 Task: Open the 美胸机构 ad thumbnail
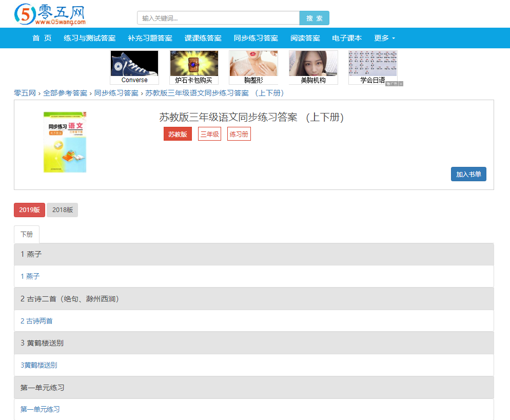(313, 64)
